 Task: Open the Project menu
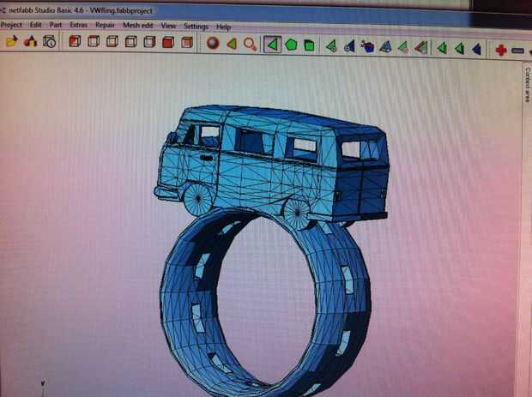(x=11, y=25)
